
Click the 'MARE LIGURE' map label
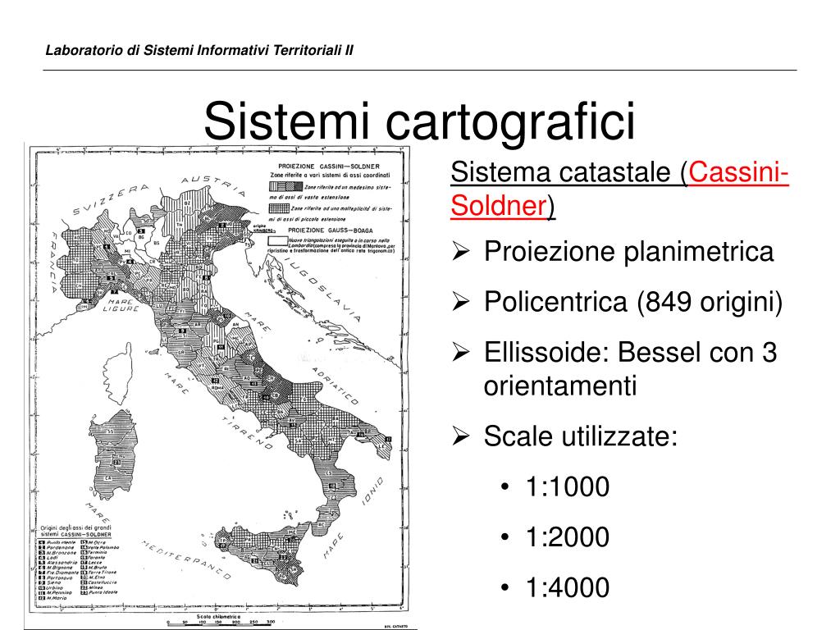click(x=121, y=305)
